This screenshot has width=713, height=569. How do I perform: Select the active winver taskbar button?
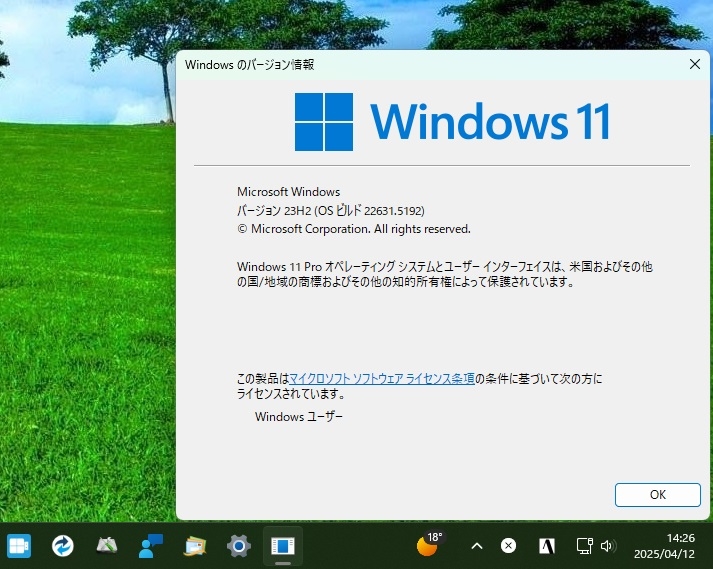tap(283, 545)
